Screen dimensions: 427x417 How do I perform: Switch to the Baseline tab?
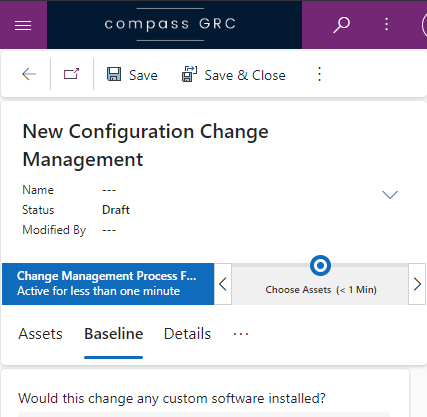[x=114, y=334]
